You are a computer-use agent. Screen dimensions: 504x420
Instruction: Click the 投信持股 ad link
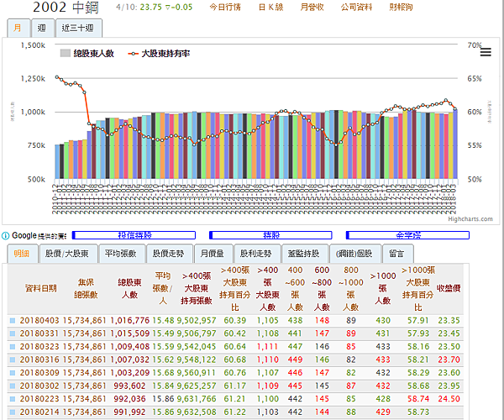point(134,235)
